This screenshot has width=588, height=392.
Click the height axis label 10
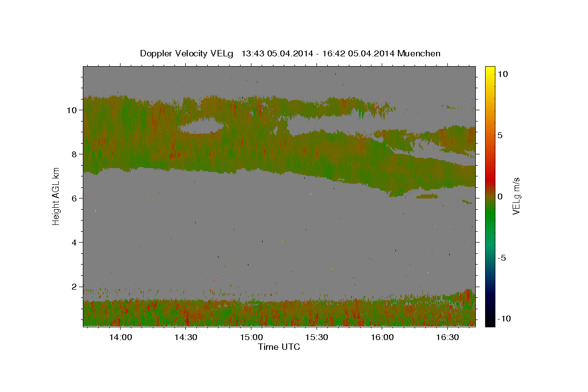click(x=72, y=110)
